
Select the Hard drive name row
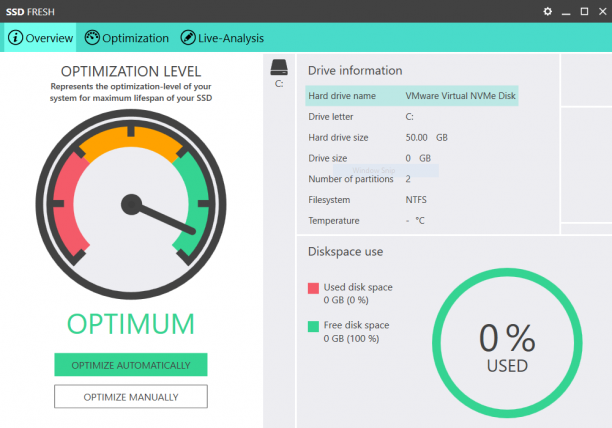pos(412,96)
